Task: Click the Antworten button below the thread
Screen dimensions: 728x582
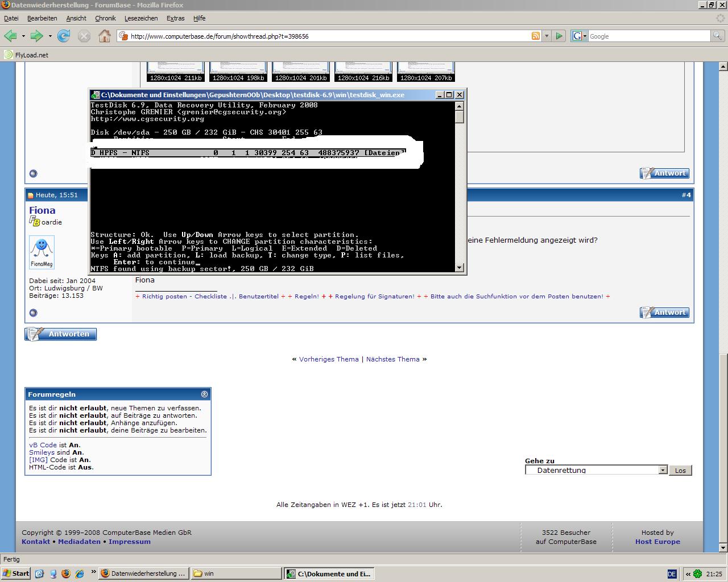Action: click(x=61, y=334)
